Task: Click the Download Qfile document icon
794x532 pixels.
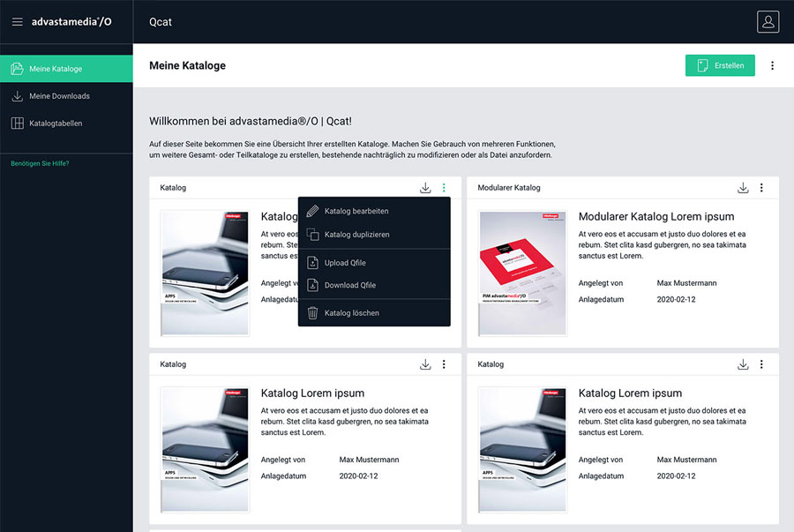Action: pyautogui.click(x=313, y=285)
